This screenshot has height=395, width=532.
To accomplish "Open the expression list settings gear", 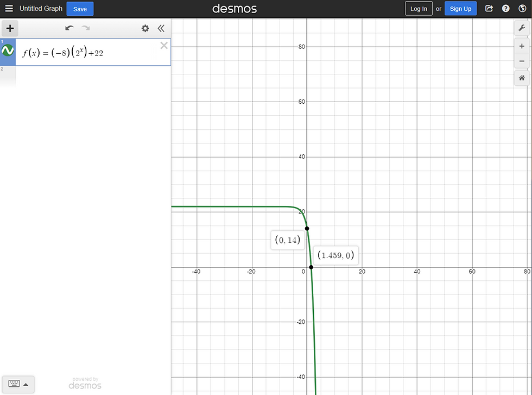I will pyautogui.click(x=145, y=28).
